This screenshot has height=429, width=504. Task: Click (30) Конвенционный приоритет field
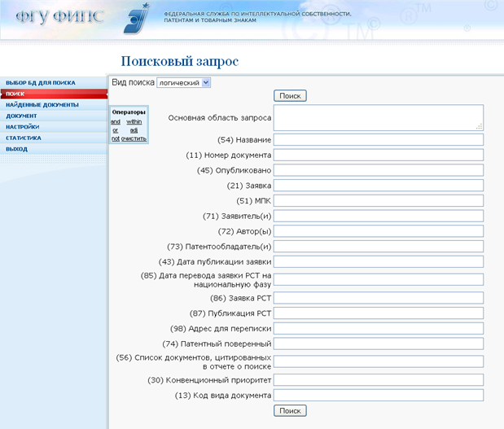[379, 380]
